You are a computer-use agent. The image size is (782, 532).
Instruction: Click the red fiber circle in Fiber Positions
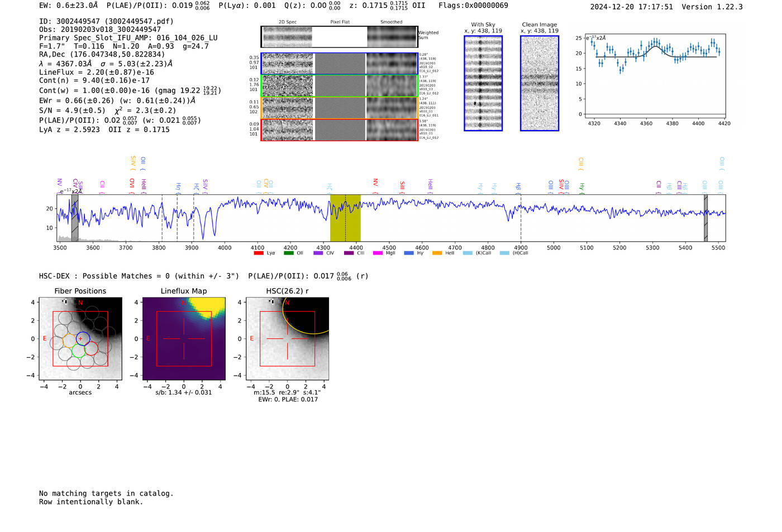coord(92,348)
